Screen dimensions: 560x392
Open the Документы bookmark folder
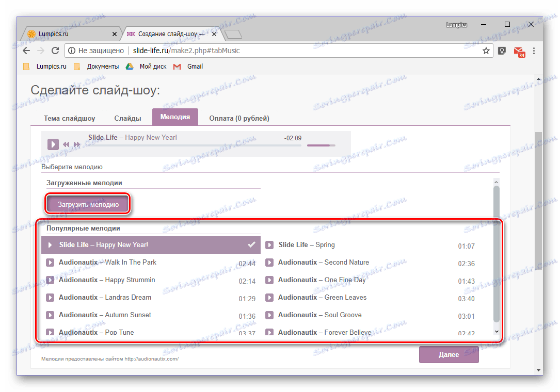[x=97, y=67]
